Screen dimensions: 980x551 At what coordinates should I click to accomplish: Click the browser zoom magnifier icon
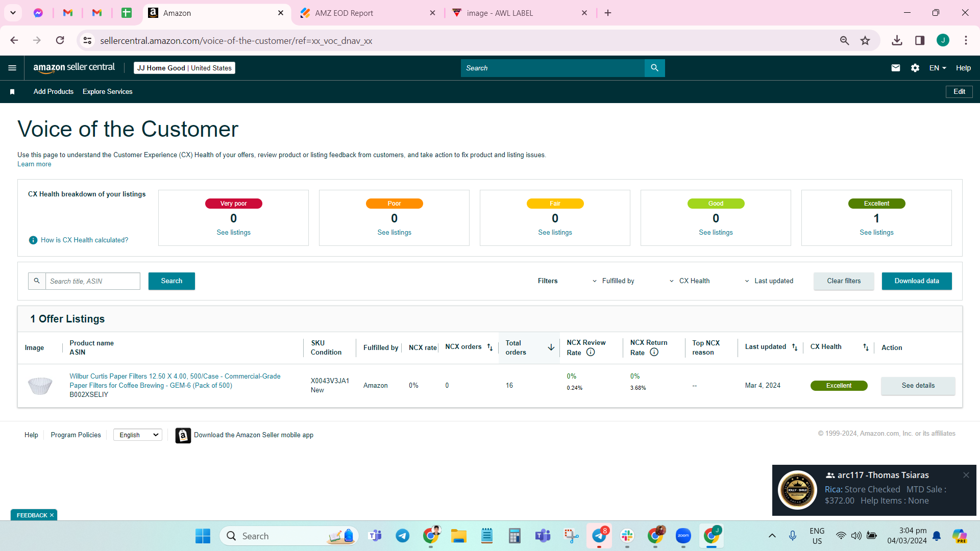click(844, 41)
